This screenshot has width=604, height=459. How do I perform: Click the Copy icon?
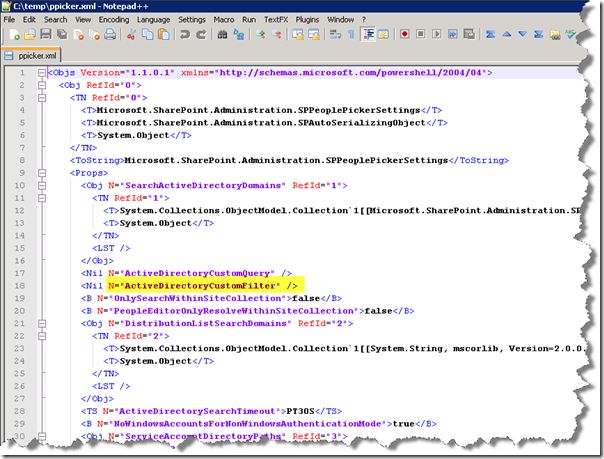pos(148,35)
